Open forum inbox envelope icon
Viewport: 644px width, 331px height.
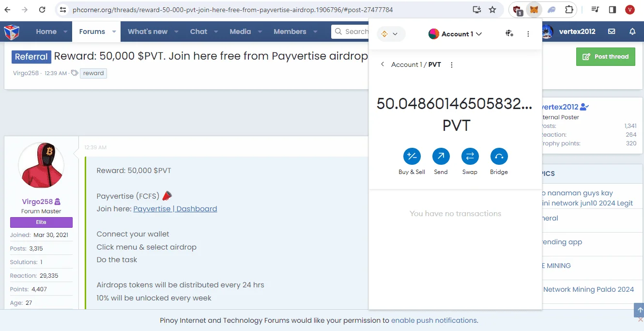pos(612,32)
